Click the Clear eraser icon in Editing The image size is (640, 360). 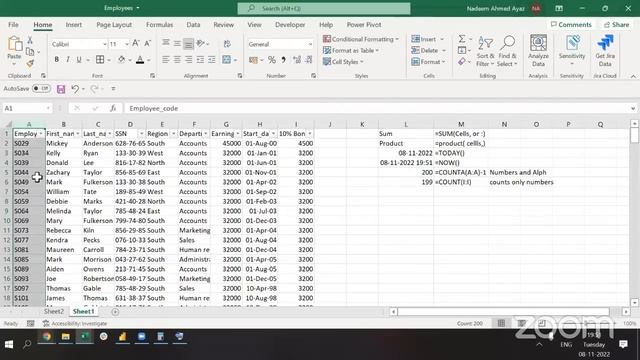click(462, 62)
